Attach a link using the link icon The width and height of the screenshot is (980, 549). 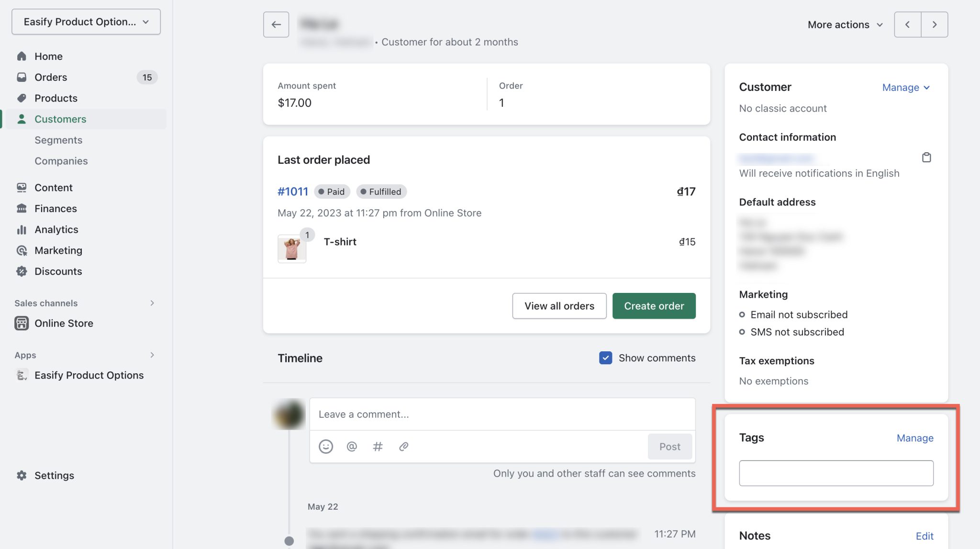pyautogui.click(x=404, y=446)
